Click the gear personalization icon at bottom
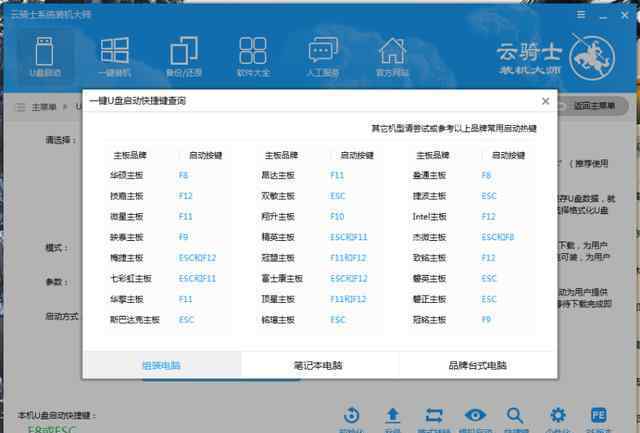Viewport: 640px width, 433px height. (558, 415)
